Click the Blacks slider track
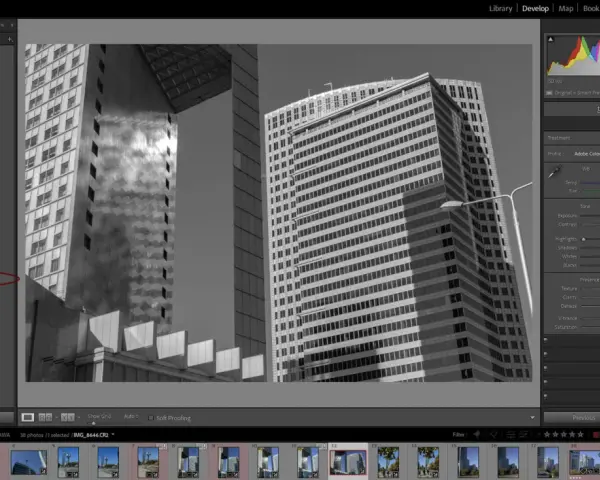The width and height of the screenshot is (600, 480). pos(590,265)
